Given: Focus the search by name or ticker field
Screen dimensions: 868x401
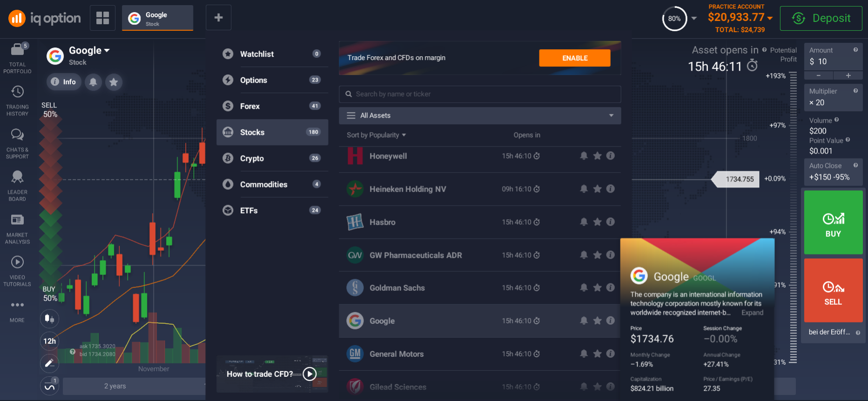Looking at the screenshot, I should [x=480, y=94].
